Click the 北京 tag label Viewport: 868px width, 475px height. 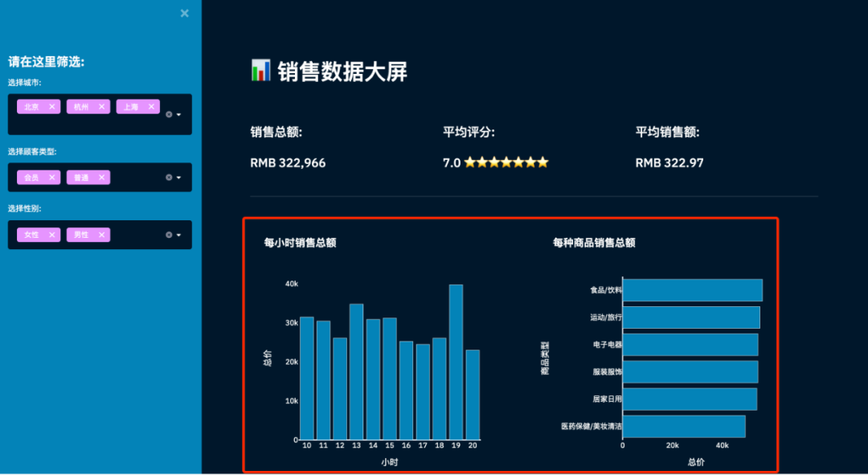click(x=31, y=107)
